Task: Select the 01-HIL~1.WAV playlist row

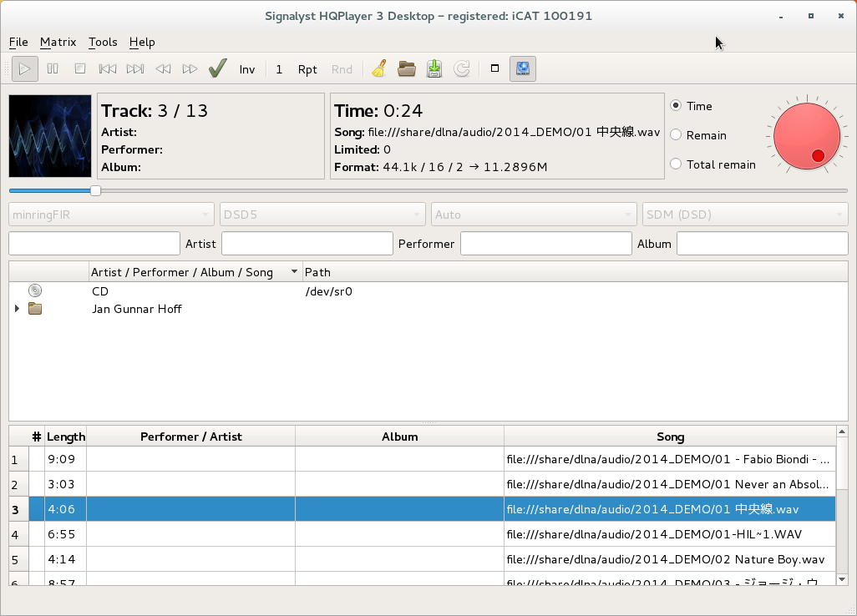Action: pos(422,534)
